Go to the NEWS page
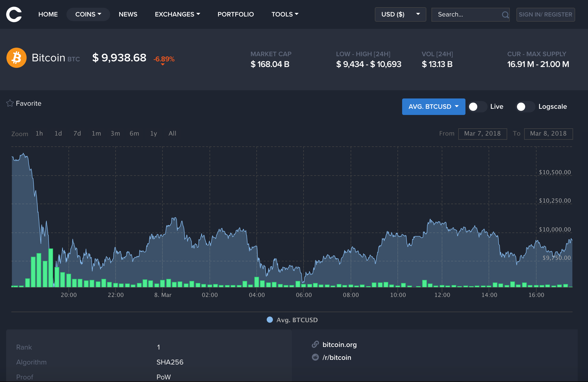 click(128, 14)
